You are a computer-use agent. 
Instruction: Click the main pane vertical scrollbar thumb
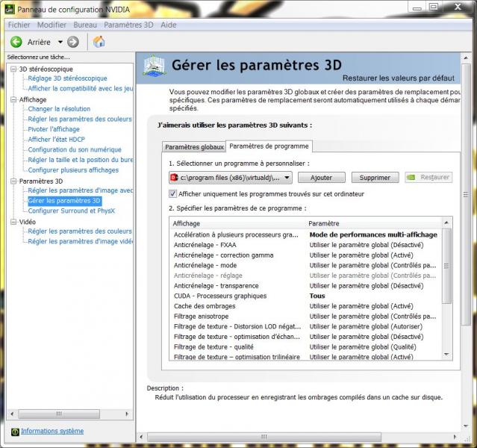pyautogui.click(x=466, y=195)
